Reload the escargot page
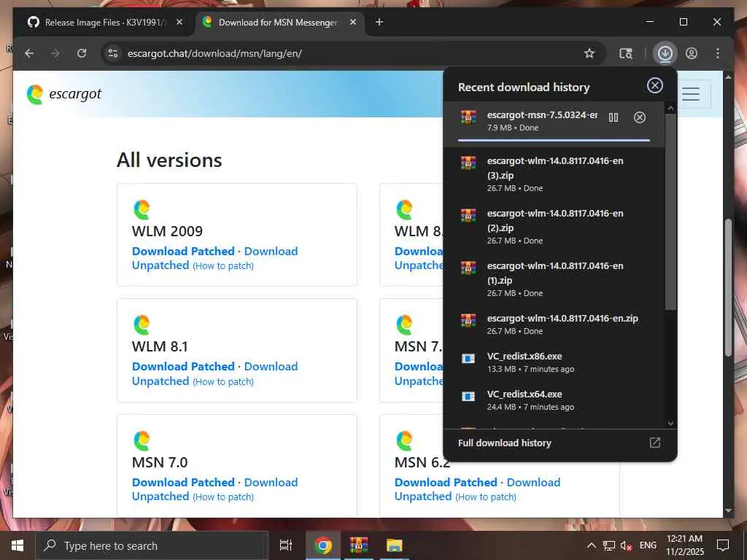The height and width of the screenshot is (560, 747). click(82, 53)
